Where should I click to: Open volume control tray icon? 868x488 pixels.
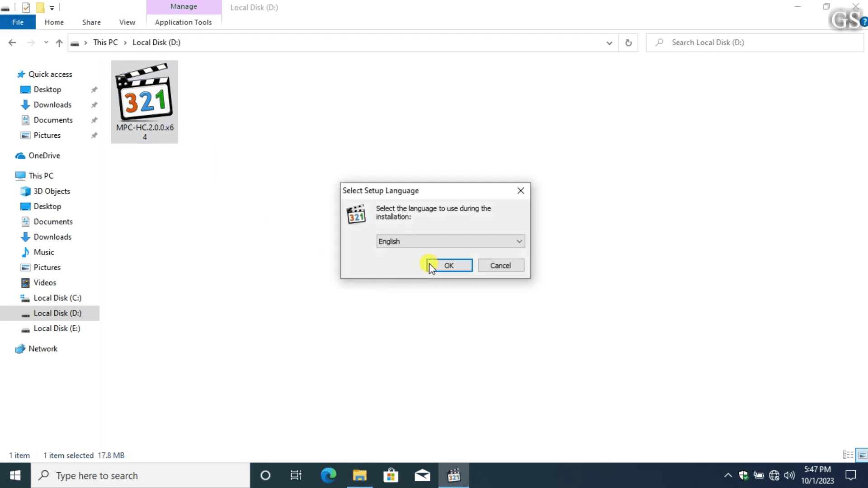point(789,475)
